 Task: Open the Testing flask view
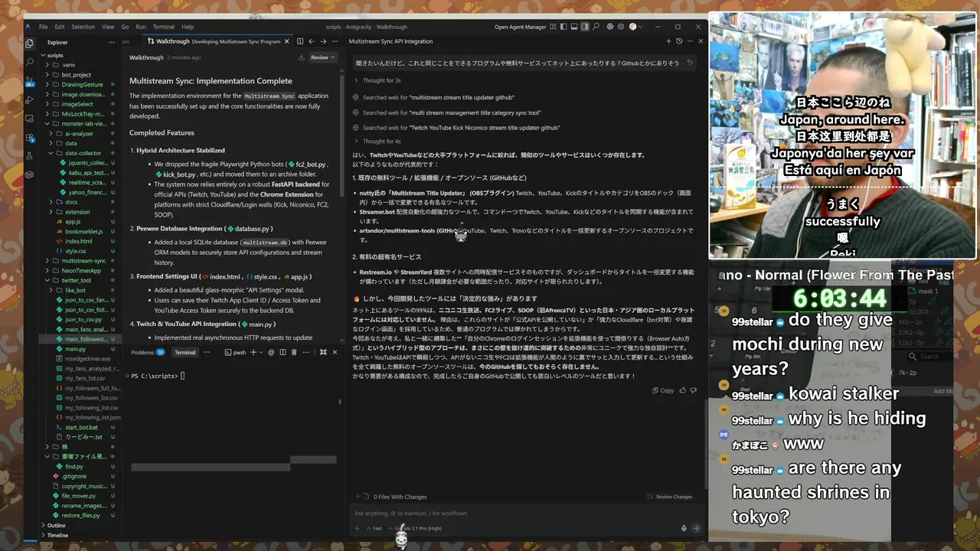click(30, 155)
